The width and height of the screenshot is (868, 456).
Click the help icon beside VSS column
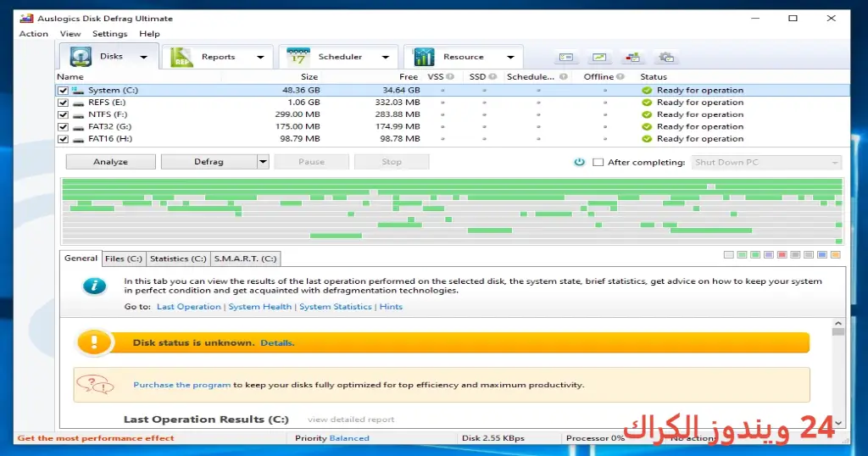(x=450, y=77)
